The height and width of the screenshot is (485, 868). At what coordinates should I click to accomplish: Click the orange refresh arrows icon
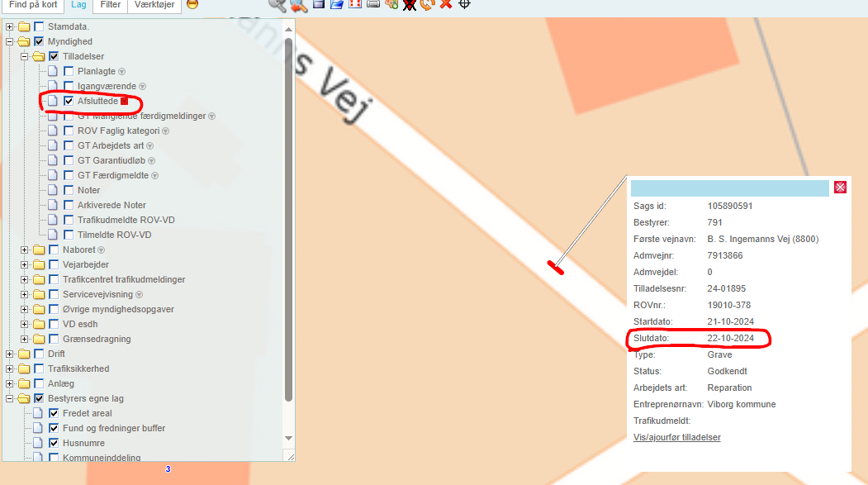(427, 4)
